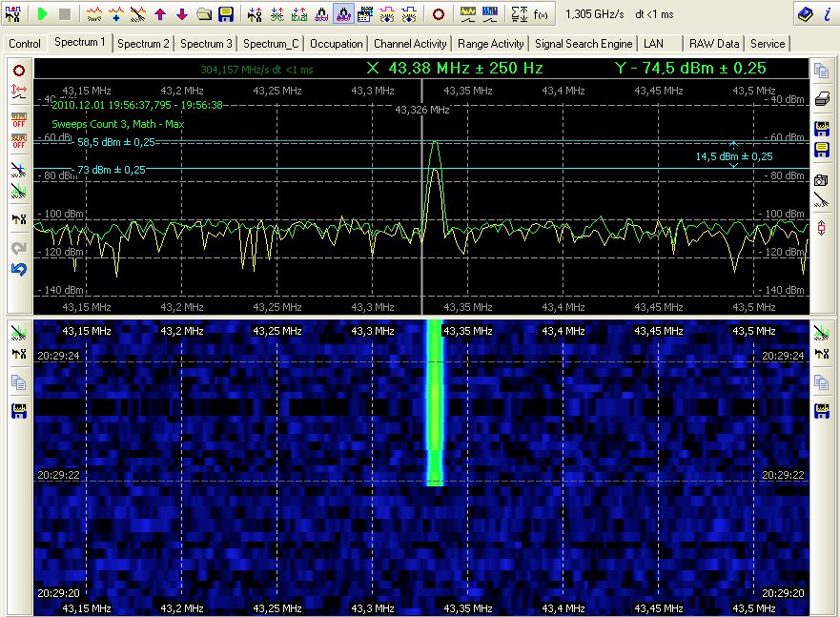Copy waterfall with right sidebar copy icon
The image size is (840, 617).
[821, 382]
